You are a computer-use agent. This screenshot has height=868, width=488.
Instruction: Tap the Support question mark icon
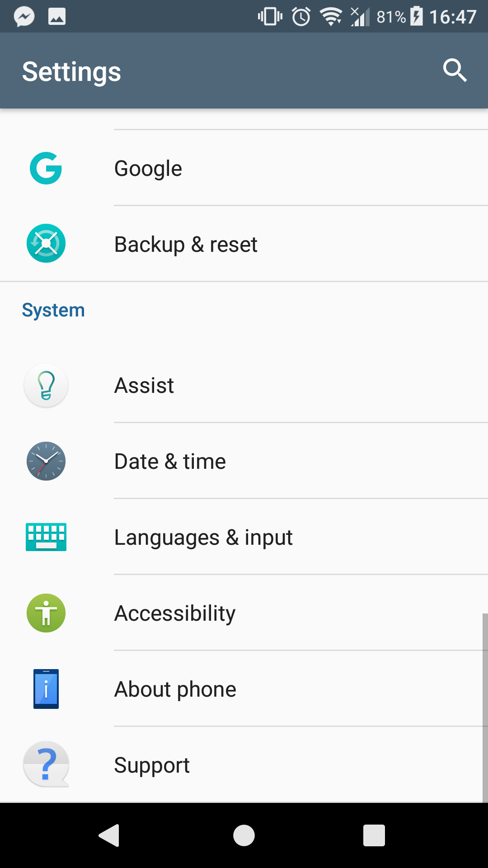click(x=46, y=764)
